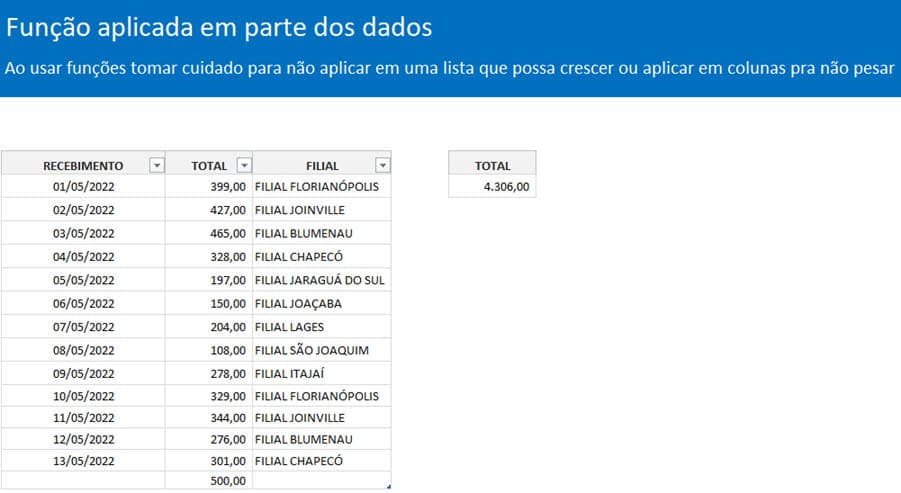Select the date cell 13/05/2022
Viewport: 901px width, 493px height.
(83, 461)
